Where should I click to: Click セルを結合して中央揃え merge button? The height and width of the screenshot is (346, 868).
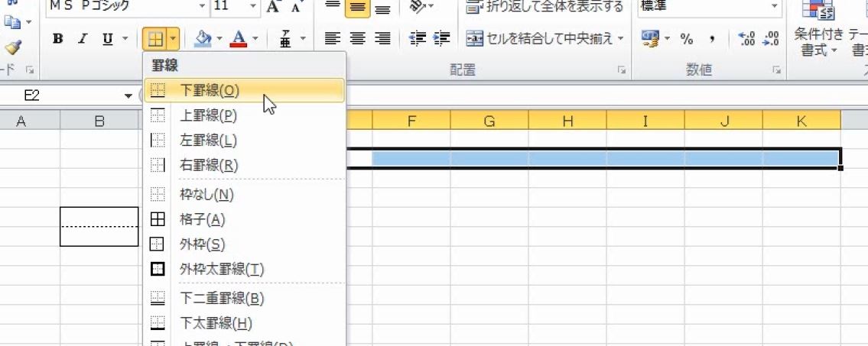click(x=540, y=39)
